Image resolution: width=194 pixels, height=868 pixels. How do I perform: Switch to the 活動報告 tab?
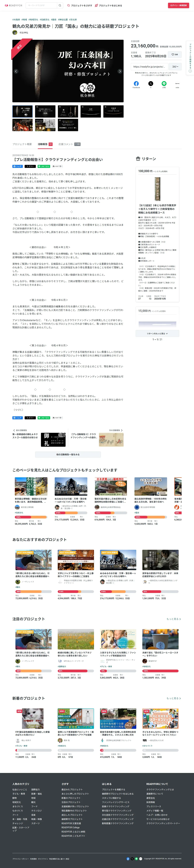click(x=45, y=144)
